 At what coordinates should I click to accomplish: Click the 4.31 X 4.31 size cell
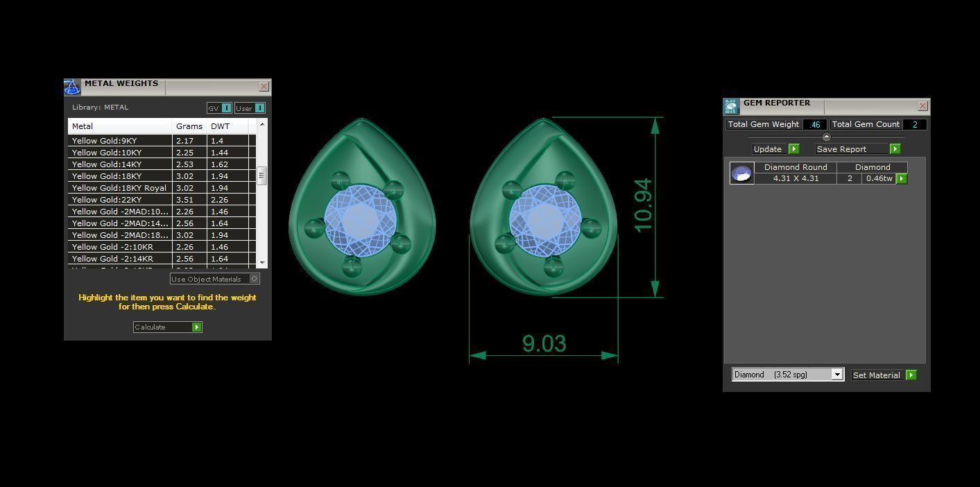(796, 178)
